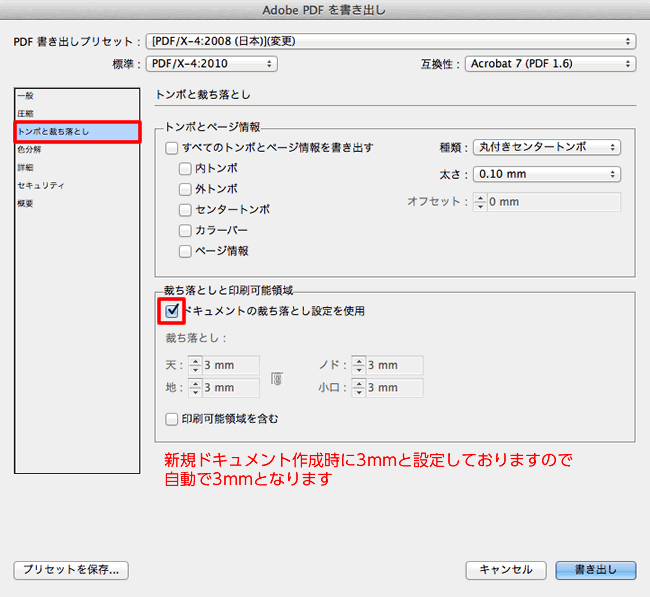Screen dimensions: 650x597
Task: Check the ページ情報 checkbox
Action: coord(185,251)
